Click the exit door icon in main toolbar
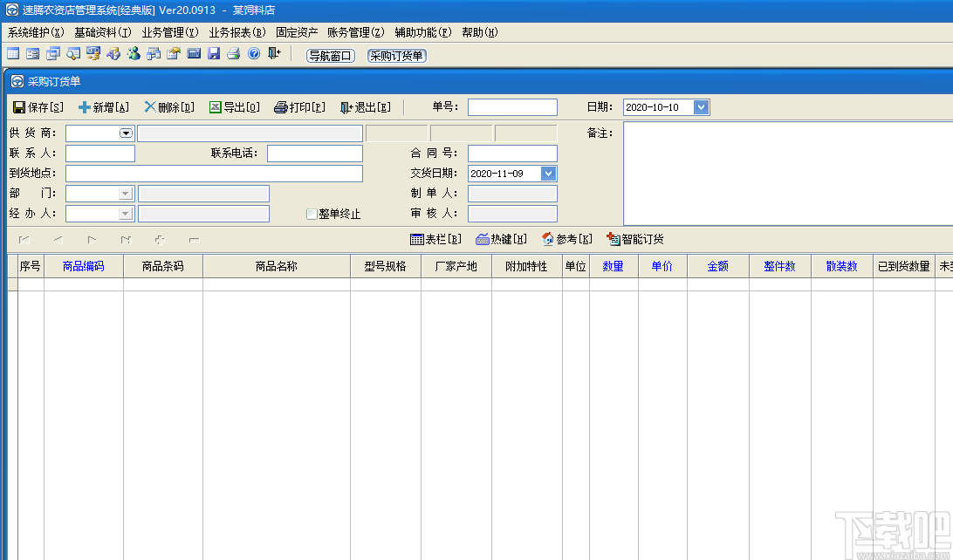Viewport: 953px width, 560px height. click(274, 54)
